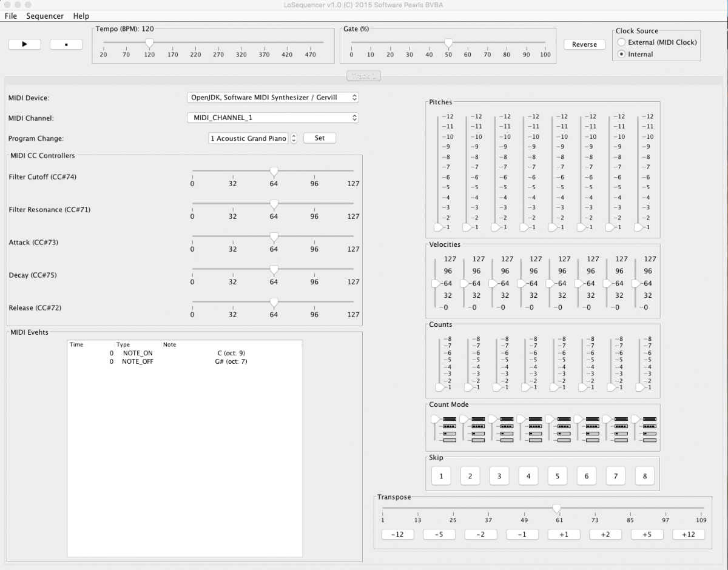Screen dimensions: 728x570
Task: Click first Pitches slider thumb
Action: 439,227
